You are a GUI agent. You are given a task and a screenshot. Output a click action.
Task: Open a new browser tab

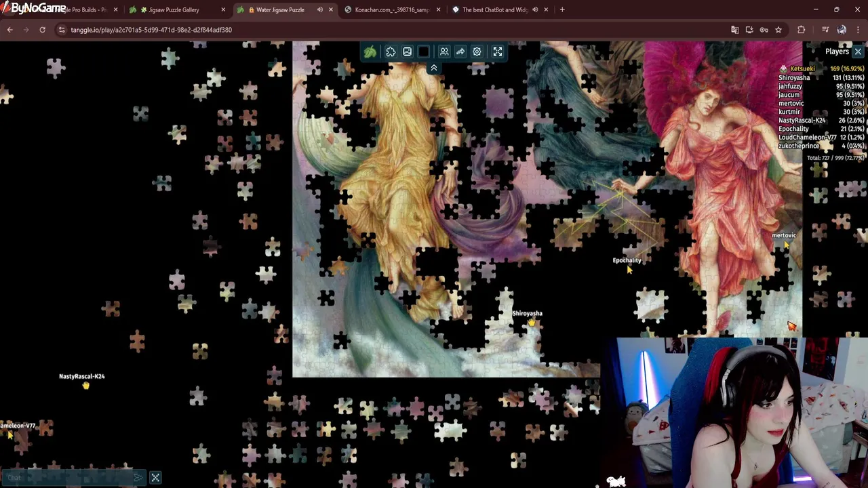562,9
